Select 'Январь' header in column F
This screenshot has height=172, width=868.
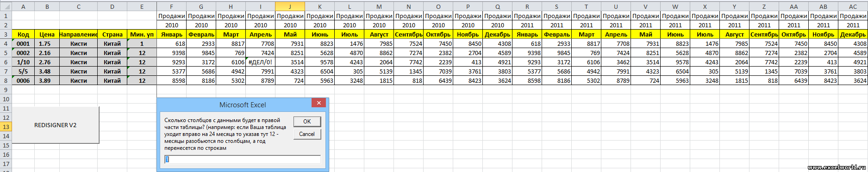pos(172,34)
